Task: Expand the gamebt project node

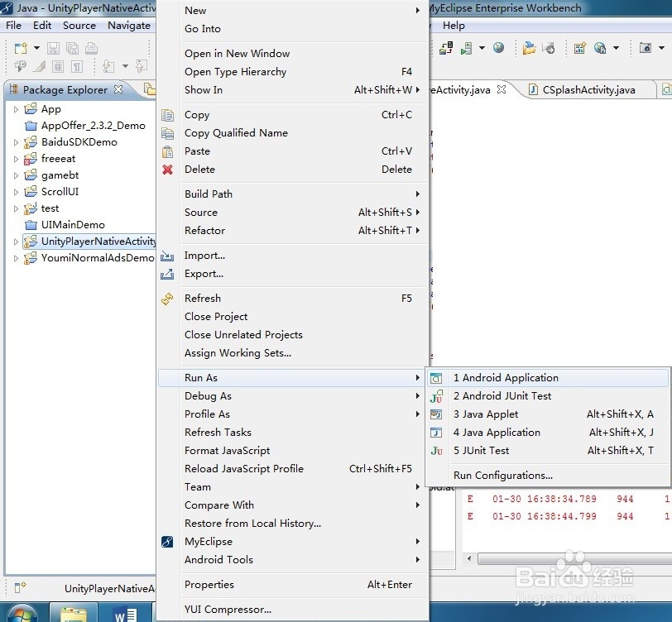Action: (16, 175)
